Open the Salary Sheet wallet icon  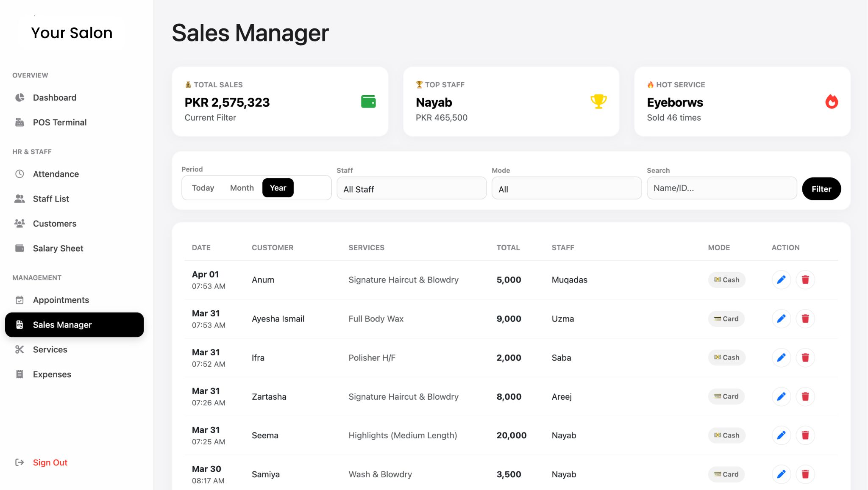(19, 248)
